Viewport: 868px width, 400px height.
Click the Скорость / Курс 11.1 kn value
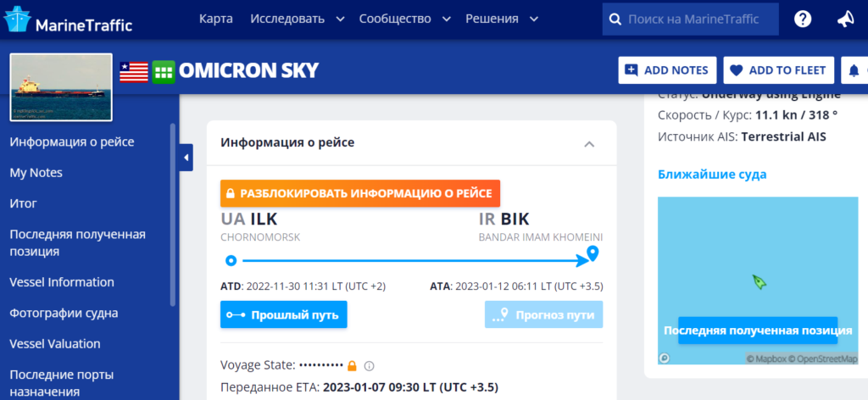tap(796, 115)
